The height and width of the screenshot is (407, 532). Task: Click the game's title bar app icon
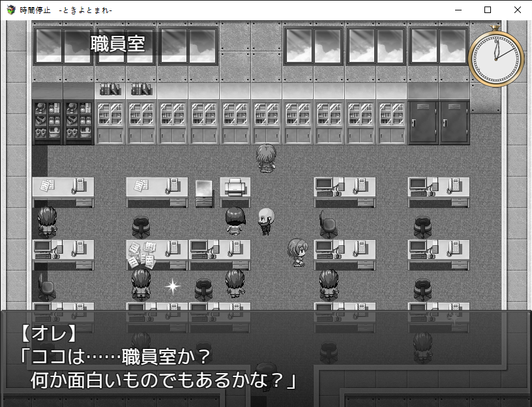[x=11, y=10]
